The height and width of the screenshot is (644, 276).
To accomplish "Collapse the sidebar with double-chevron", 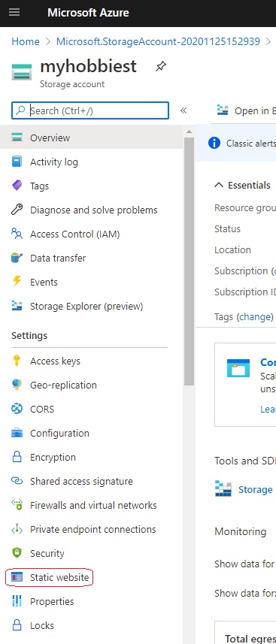I will click(183, 110).
